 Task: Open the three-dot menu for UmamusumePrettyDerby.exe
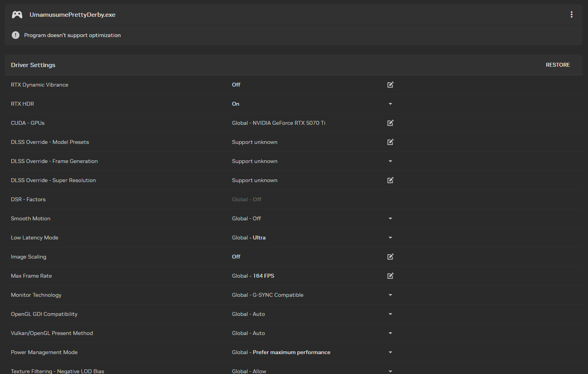point(572,14)
